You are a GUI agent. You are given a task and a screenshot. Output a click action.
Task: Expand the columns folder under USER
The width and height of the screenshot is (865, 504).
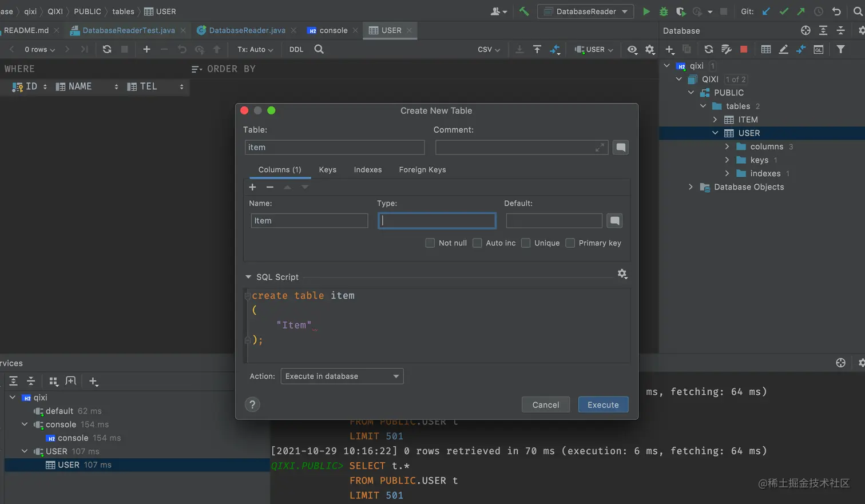click(727, 146)
